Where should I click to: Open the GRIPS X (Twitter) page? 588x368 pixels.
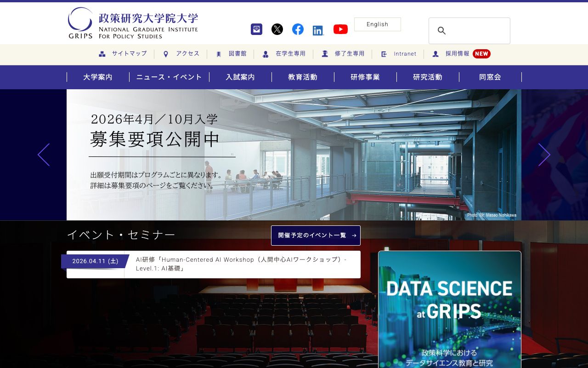click(x=277, y=29)
